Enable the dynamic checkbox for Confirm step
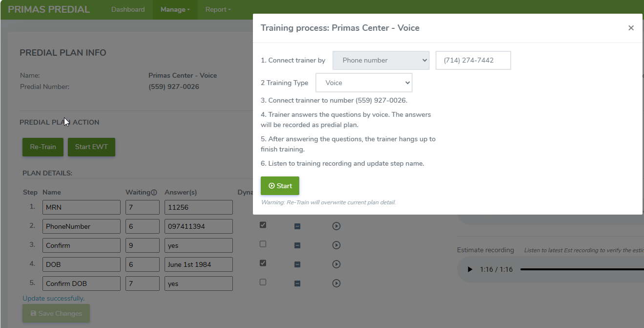 (263, 244)
